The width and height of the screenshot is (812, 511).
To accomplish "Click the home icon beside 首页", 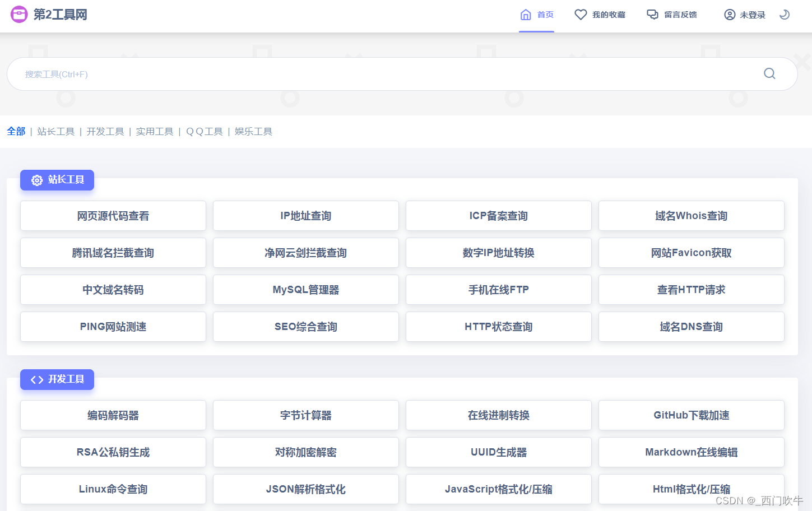I will tap(526, 15).
